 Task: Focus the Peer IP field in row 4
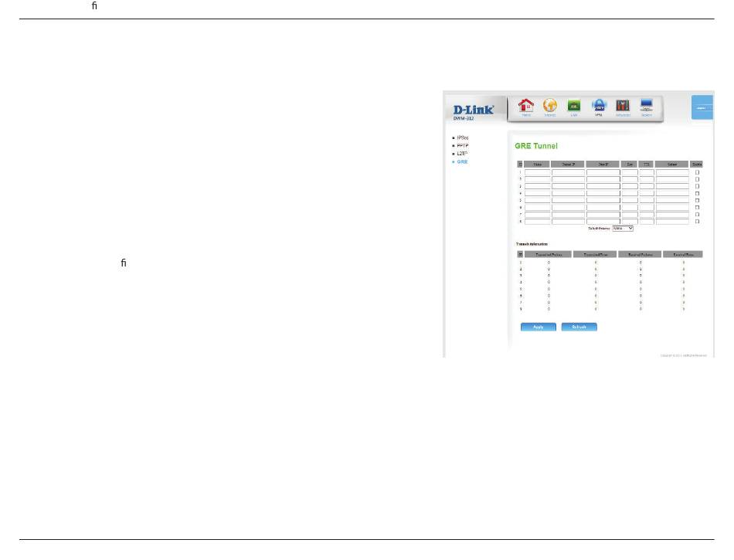pos(603,193)
